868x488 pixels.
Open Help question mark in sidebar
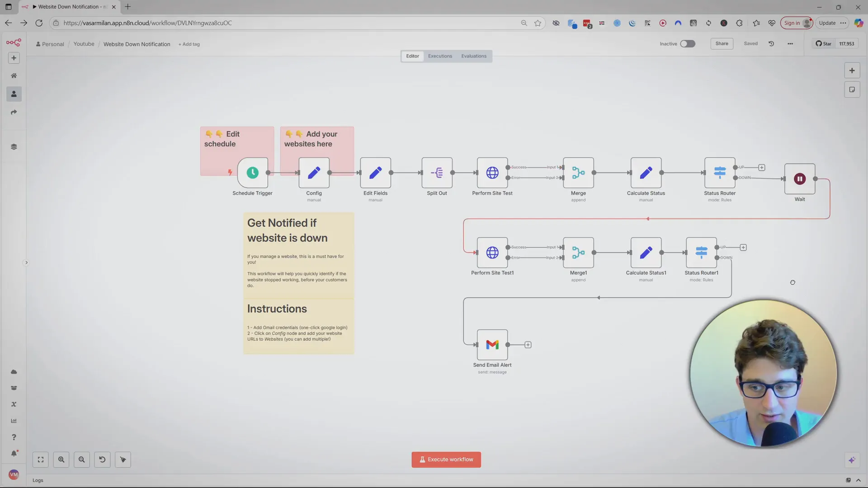pos(14,437)
